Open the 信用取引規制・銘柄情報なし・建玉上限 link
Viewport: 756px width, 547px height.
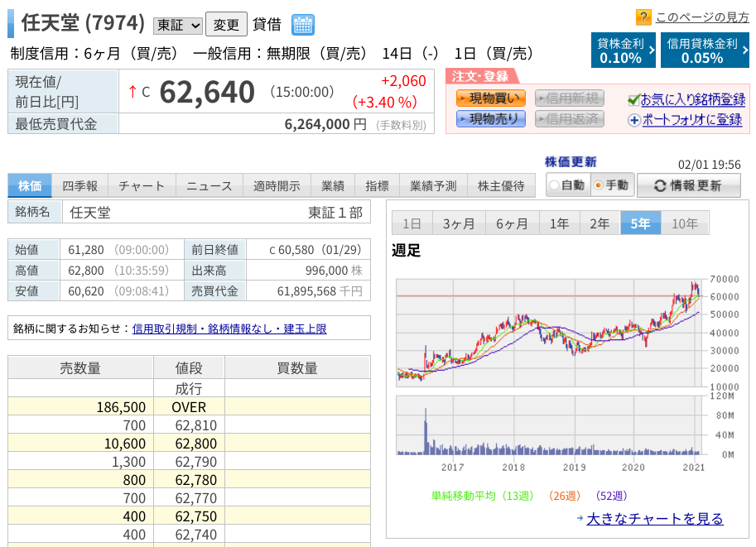[x=229, y=329]
